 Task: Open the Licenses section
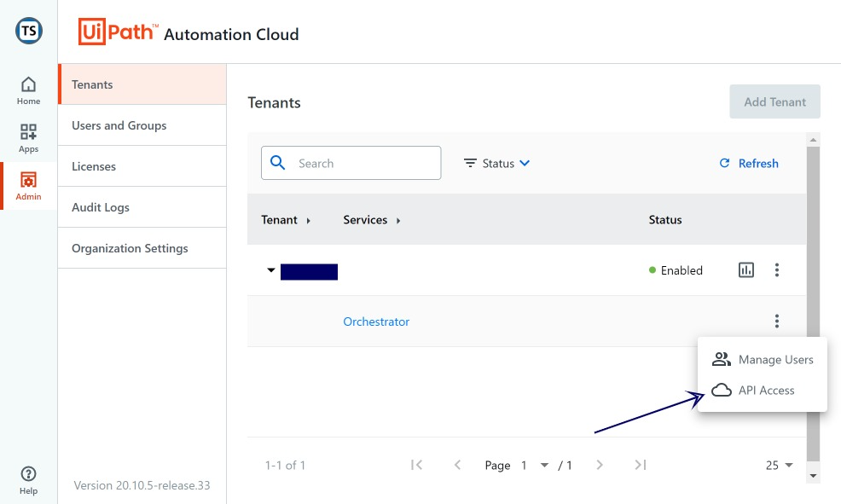(x=142, y=166)
